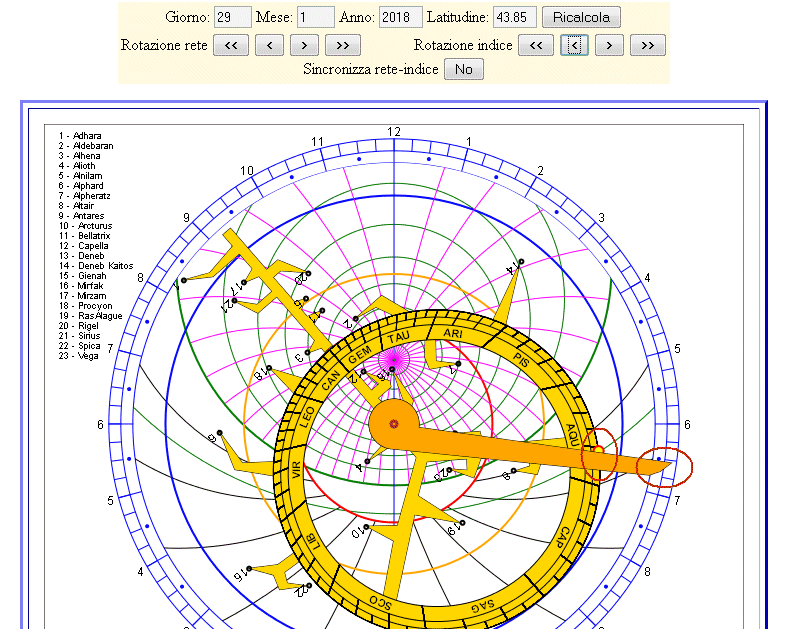Focus the Latitudine input field

click(x=514, y=17)
